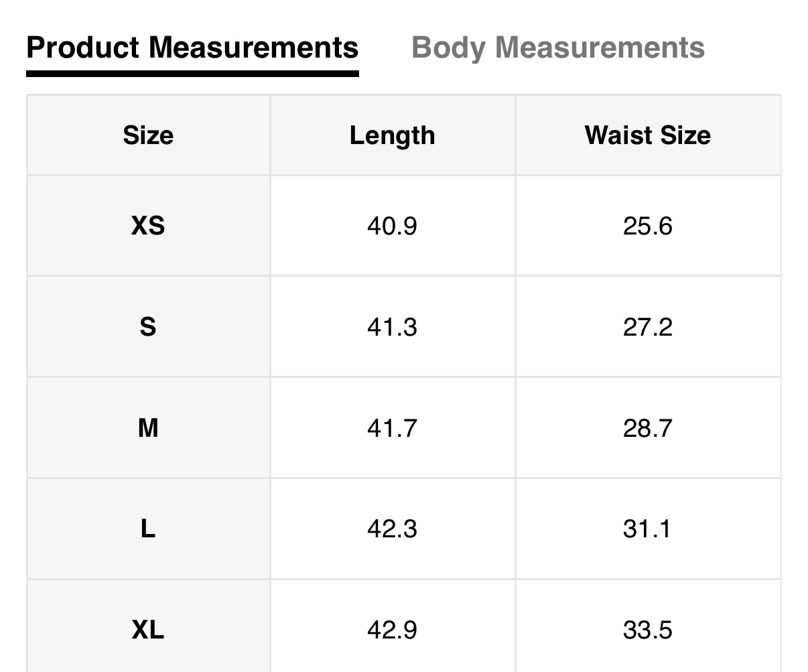Select the XL size row label

148,630
